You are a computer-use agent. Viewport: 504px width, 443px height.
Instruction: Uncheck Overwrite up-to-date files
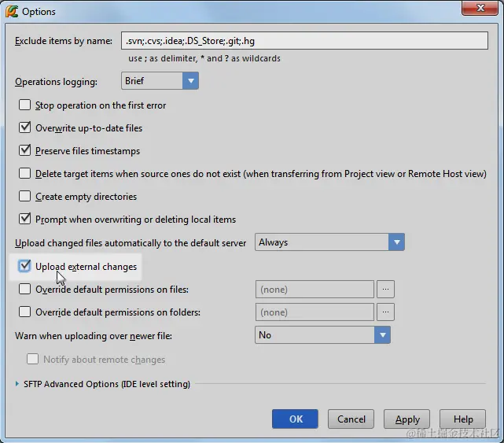[24, 127]
